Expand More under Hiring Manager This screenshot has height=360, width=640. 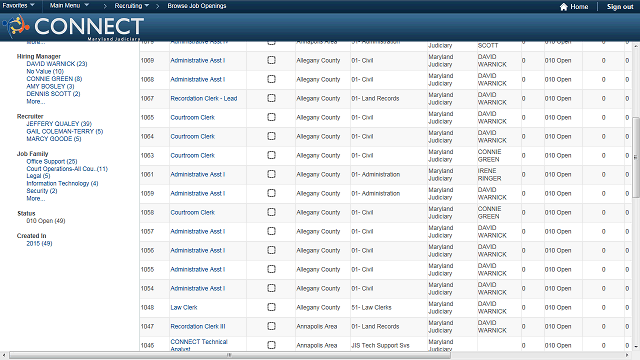[36, 101]
